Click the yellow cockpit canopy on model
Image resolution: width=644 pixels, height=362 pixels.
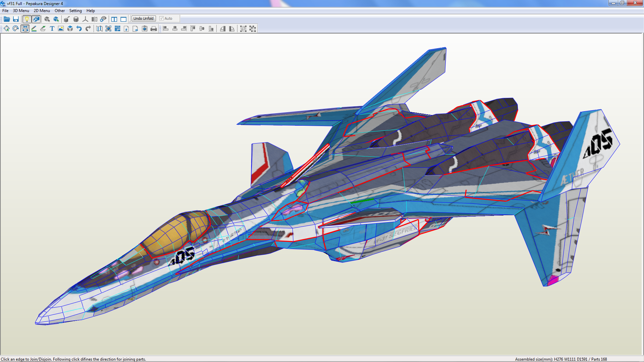[176, 233]
